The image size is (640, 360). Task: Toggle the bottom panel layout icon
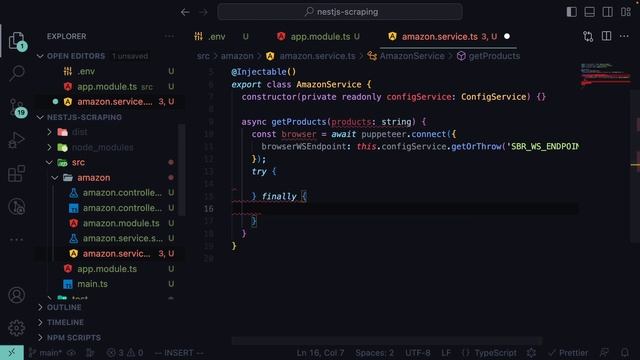pyautogui.click(x=589, y=12)
